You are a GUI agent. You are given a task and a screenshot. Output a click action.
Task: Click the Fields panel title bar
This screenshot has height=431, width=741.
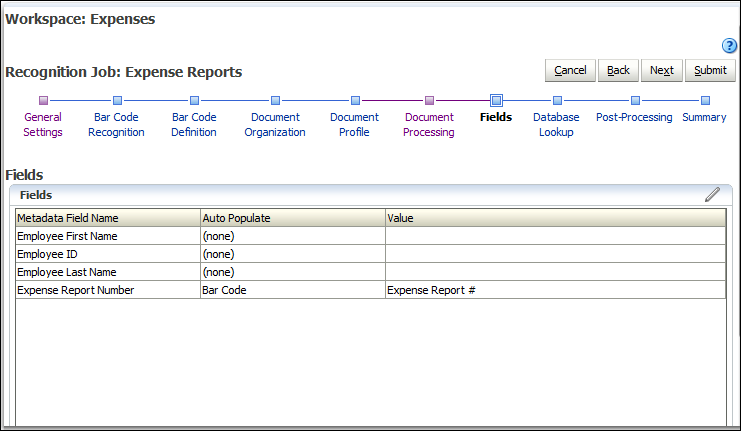click(371, 195)
